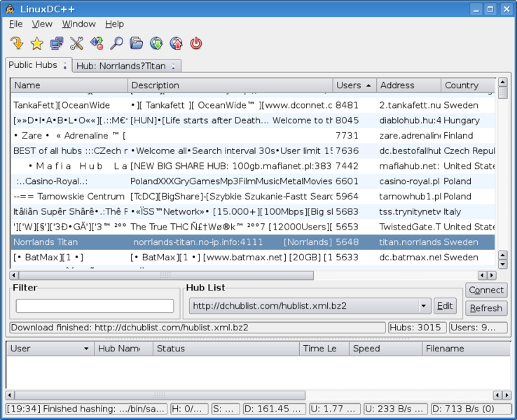Click the Quick Connect arrow icon

click(17, 43)
